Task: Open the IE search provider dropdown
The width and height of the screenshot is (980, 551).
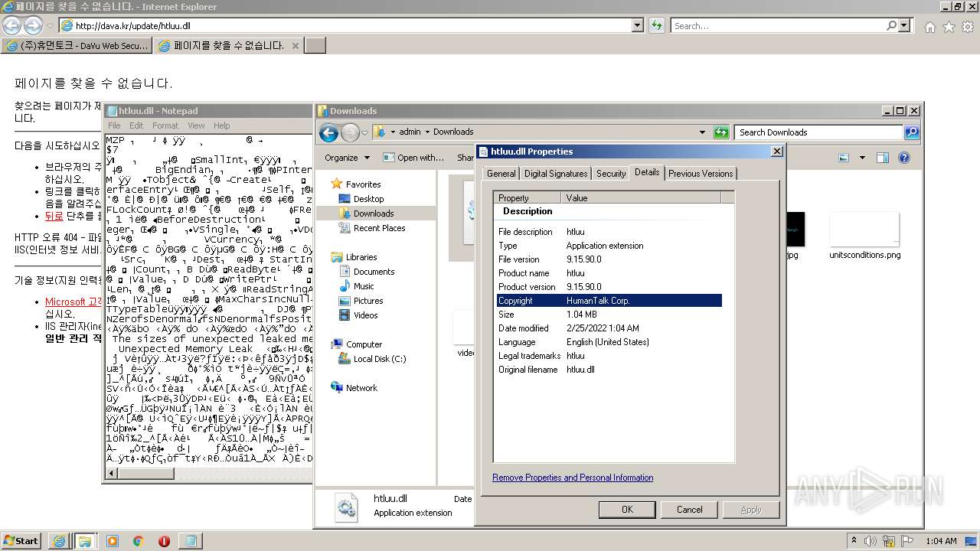Action: [904, 25]
